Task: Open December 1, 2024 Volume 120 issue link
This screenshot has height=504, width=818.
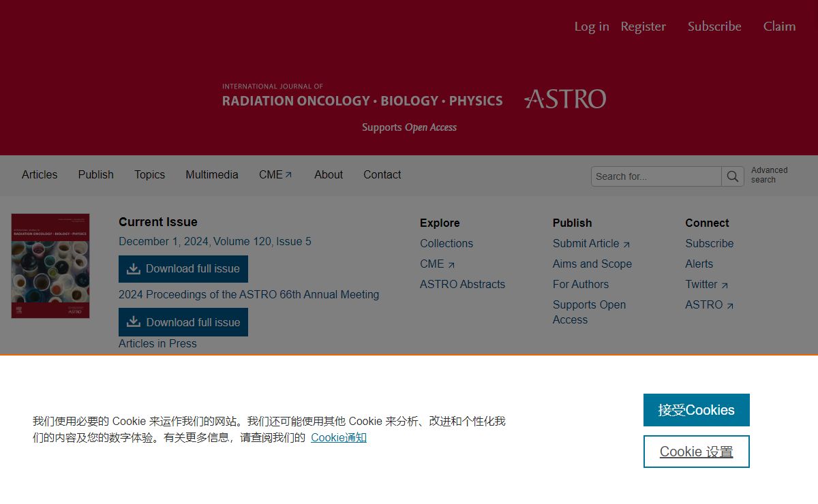Action: (x=215, y=242)
